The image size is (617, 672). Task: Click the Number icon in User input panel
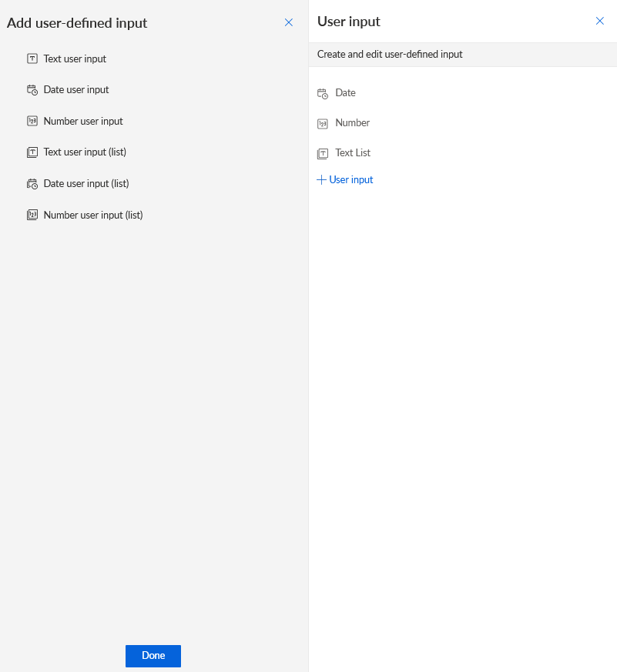(x=323, y=123)
